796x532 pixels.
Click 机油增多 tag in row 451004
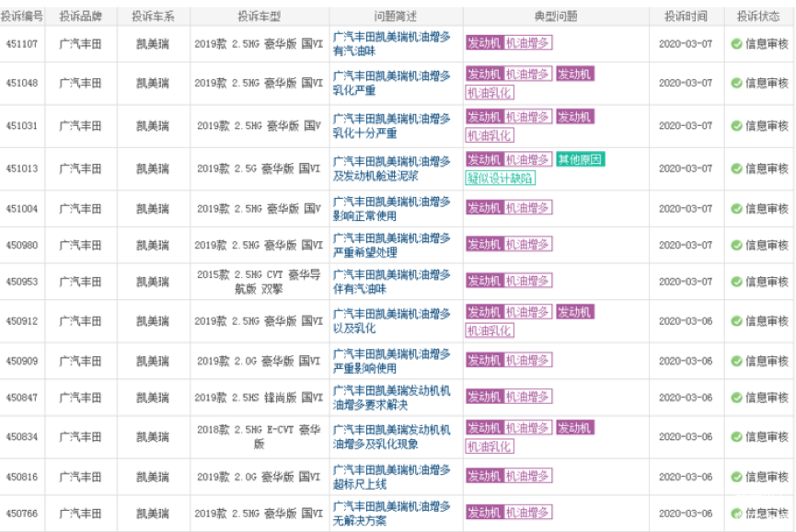[528, 208]
